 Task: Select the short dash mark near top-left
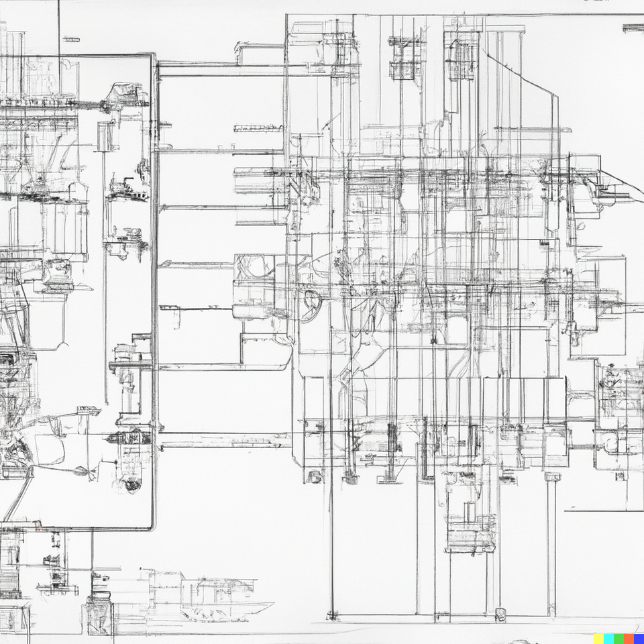click(71, 40)
